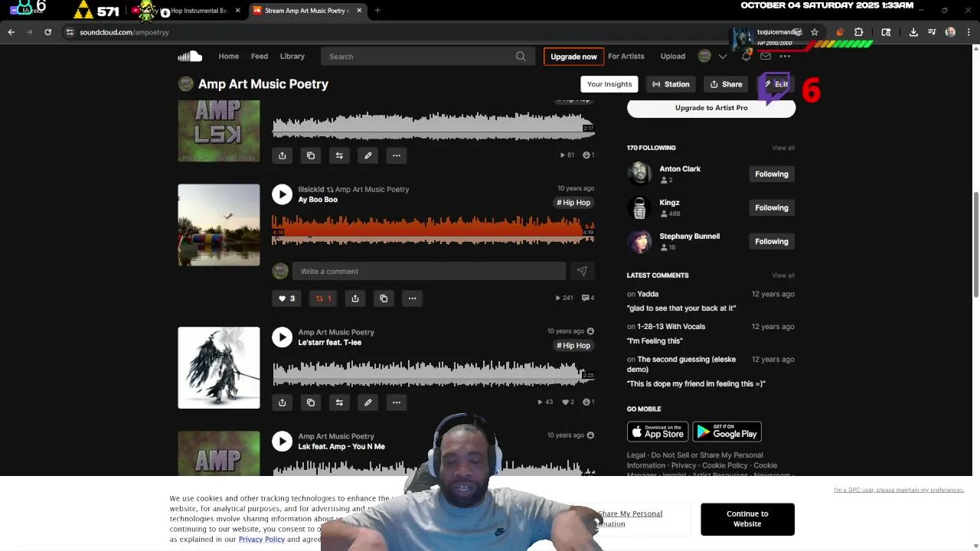Image resolution: width=980 pixels, height=551 pixels.
Task: Open the Upload page
Action: (673, 56)
